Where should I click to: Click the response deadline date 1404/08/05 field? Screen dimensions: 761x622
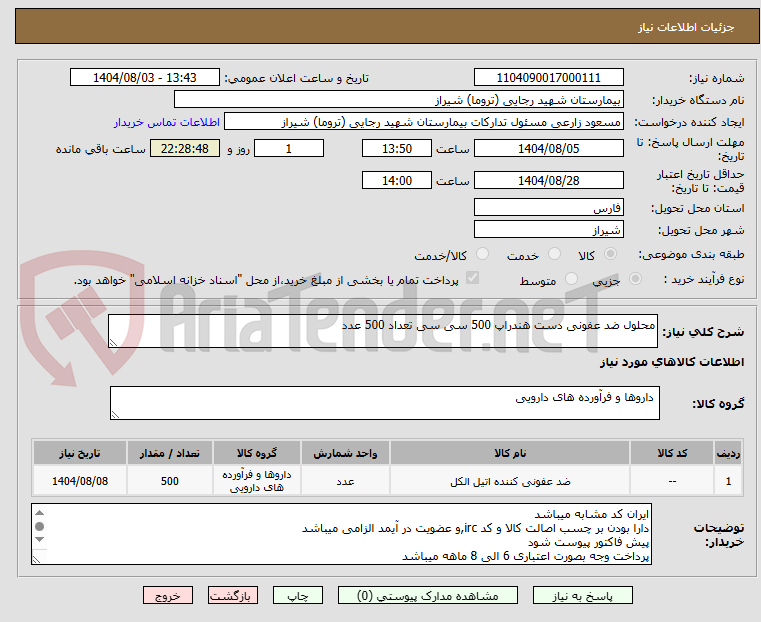[548, 148]
